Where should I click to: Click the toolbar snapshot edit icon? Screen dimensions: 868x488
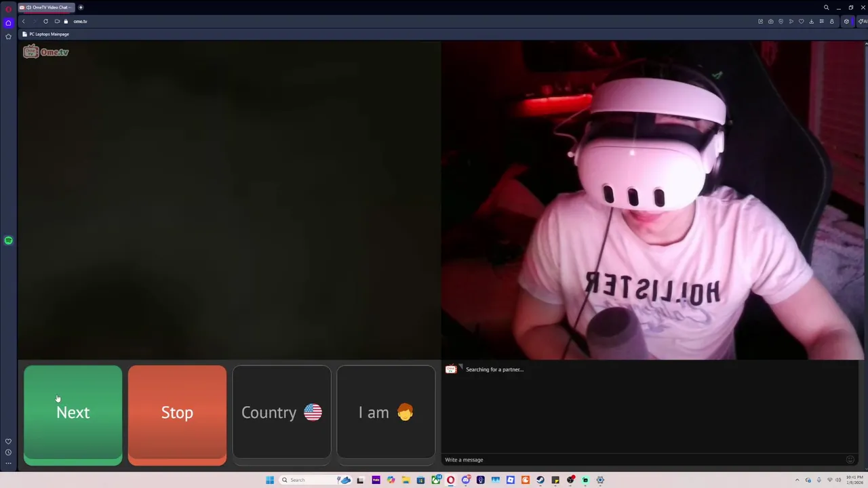[760, 21]
